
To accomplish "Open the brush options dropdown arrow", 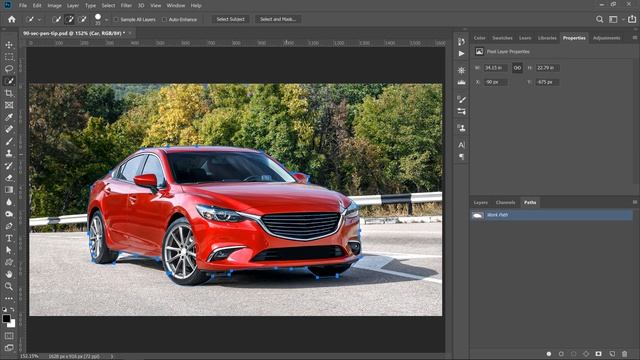I will point(106,19).
